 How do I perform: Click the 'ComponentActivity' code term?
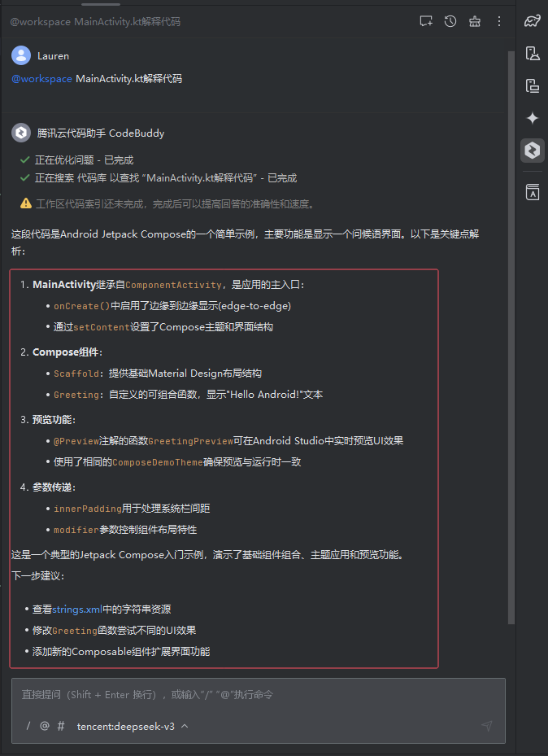173,285
